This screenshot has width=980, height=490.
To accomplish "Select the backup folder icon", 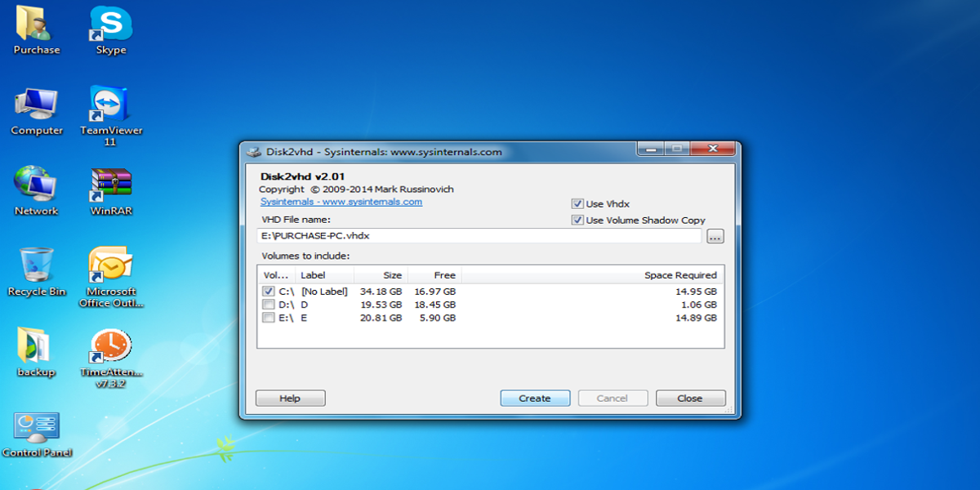I will click(x=36, y=352).
